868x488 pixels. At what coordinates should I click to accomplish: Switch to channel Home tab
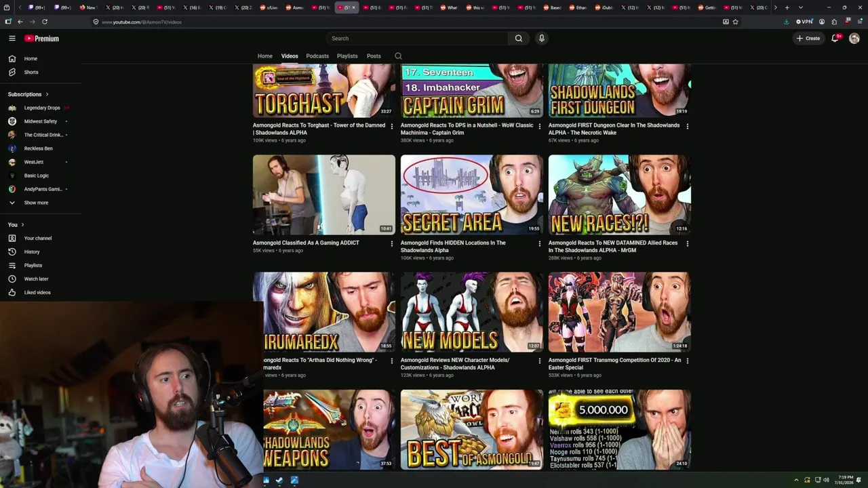pos(265,56)
